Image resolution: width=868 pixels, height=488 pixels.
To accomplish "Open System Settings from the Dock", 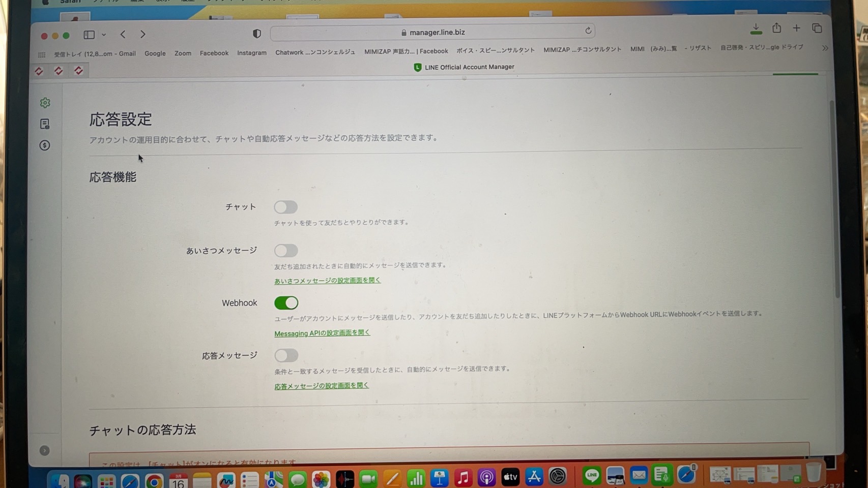I will tap(558, 476).
